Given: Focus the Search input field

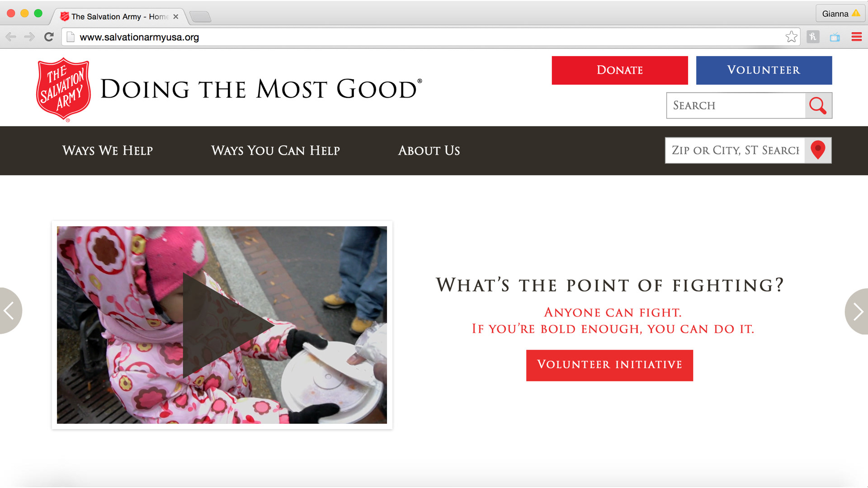Looking at the screenshot, I should [736, 106].
